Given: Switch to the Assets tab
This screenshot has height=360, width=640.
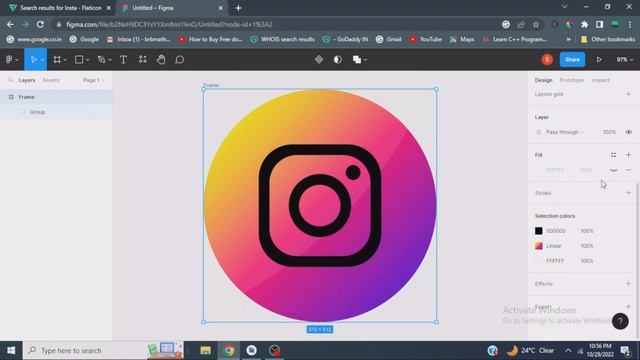Looking at the screenshot, I should (51, 80).
